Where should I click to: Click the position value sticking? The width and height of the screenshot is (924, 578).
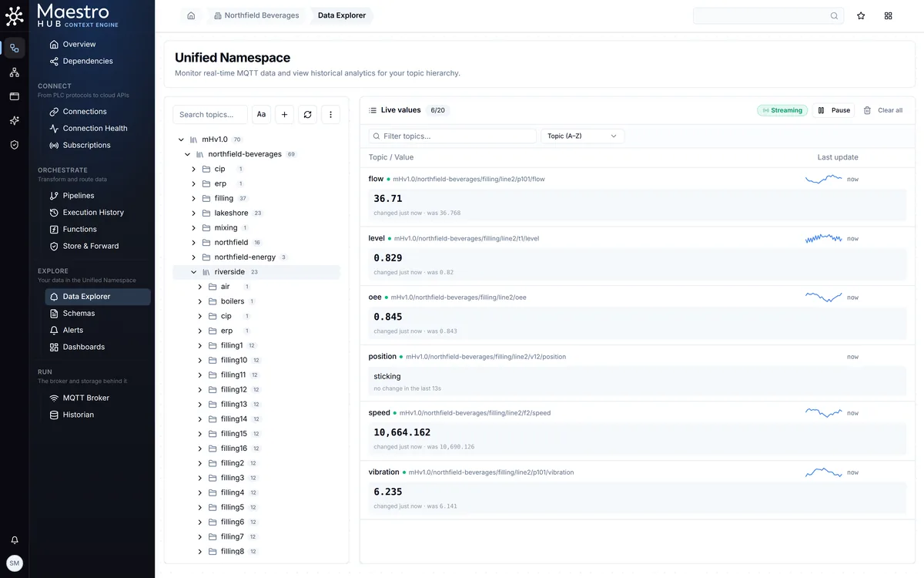pos(387,376)
